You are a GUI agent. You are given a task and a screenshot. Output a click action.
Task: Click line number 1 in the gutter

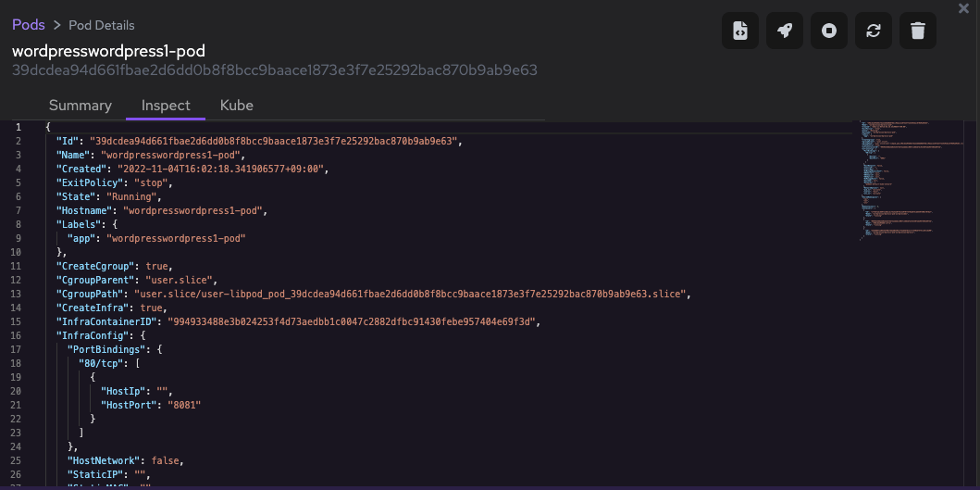point(19,127)
